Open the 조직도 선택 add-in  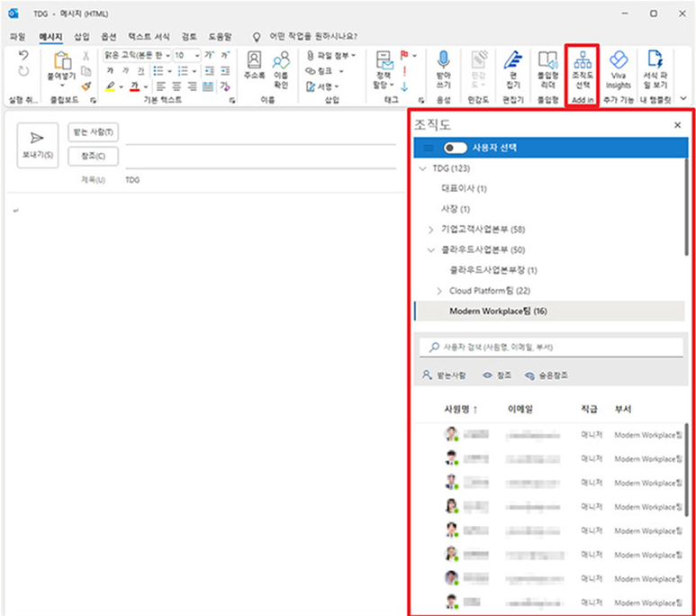[x=583, y=69]
